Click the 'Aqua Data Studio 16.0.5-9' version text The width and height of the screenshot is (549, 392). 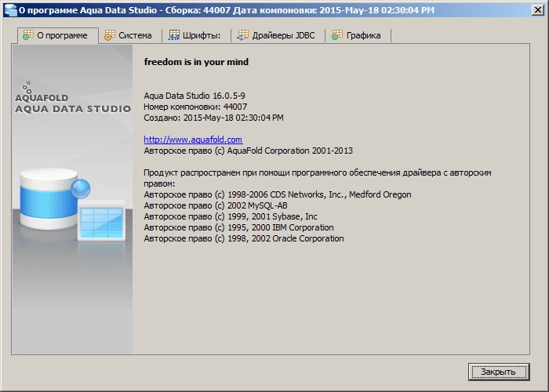click(195, 96)
